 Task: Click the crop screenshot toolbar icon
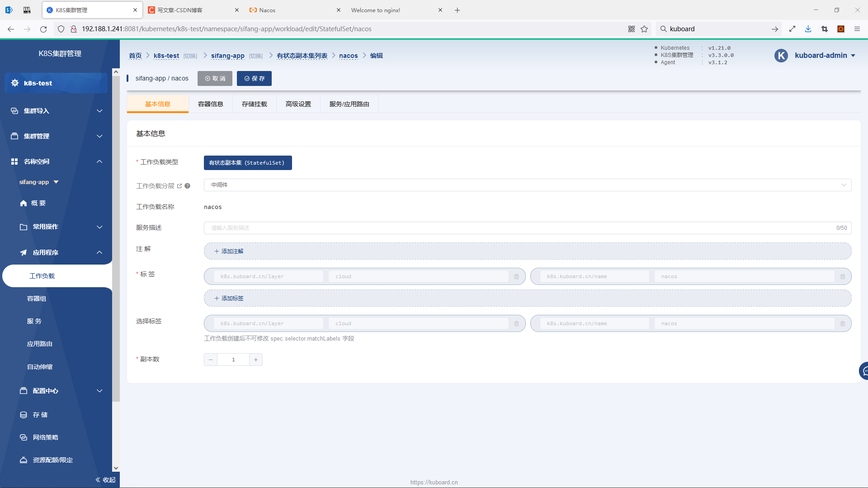coord(824,29)
